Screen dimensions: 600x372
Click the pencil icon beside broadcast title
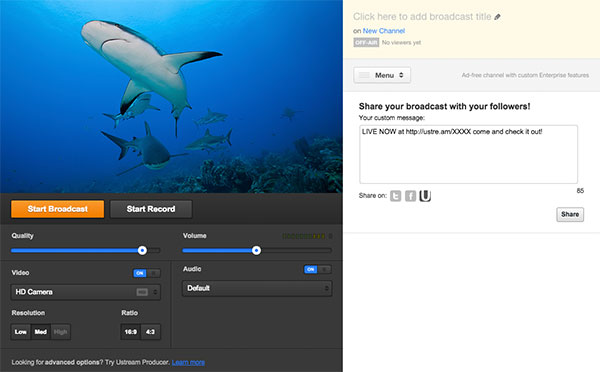pyautogui.click(x=497, y=17)
